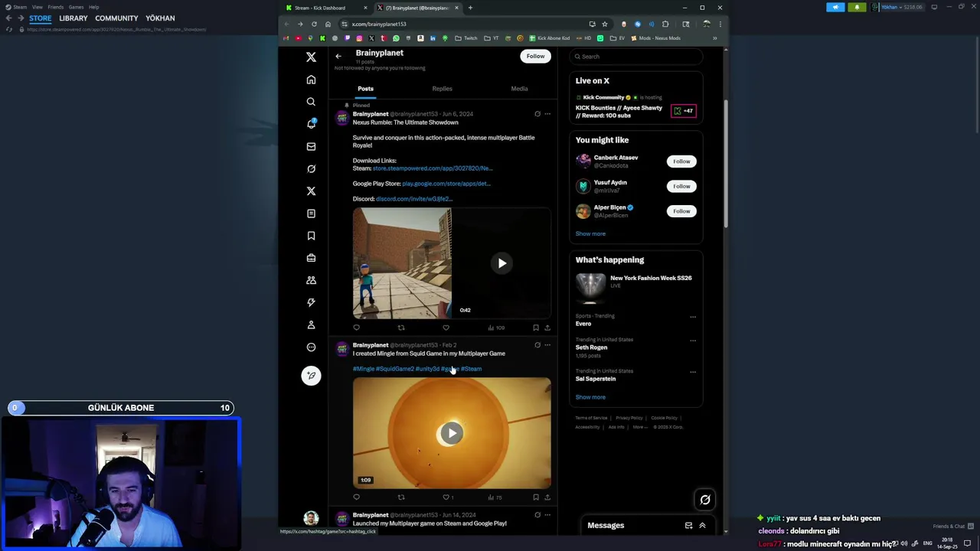
Task: Select the Posts tab
Action: [365, 89]
